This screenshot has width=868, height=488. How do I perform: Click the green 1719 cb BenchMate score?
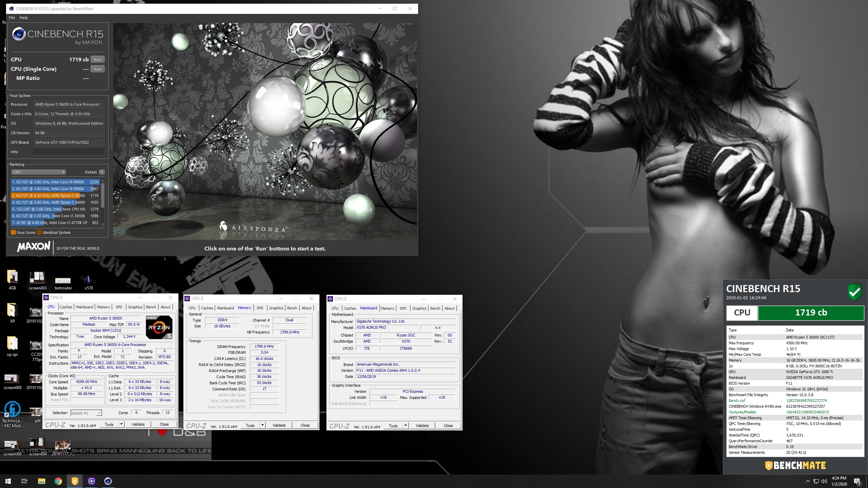[x=811, y=313]
